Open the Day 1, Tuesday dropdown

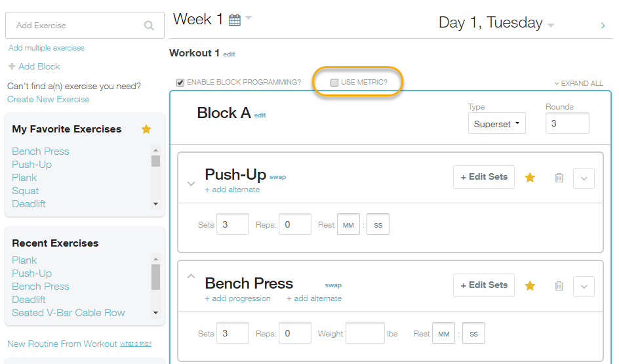[550, 26]
